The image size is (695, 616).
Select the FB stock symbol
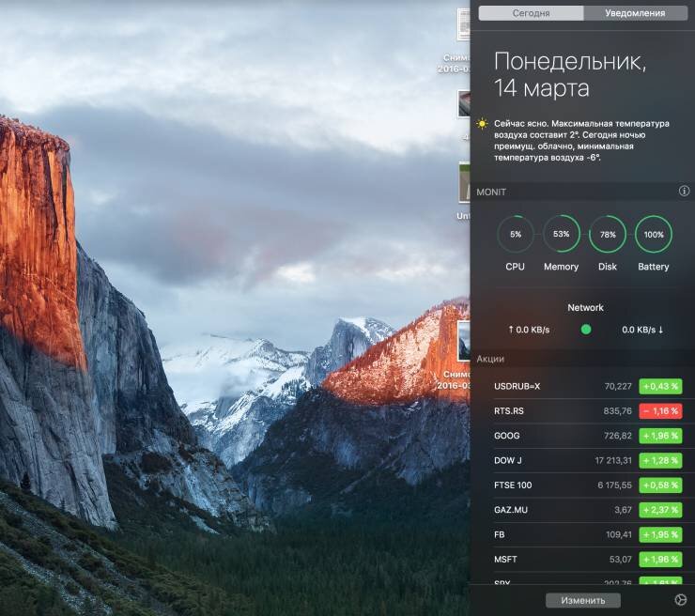499,535
